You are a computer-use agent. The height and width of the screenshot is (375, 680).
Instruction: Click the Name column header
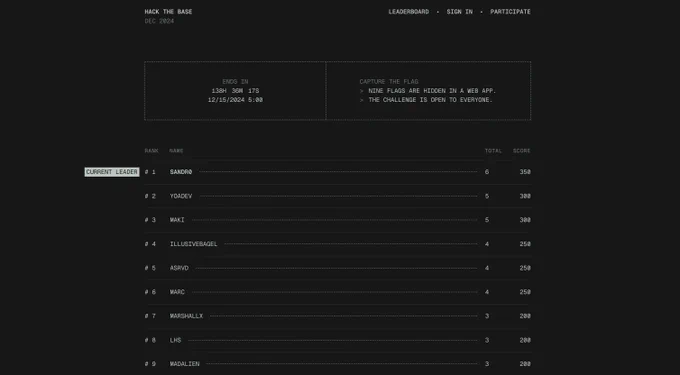click(x=176, y=151)
